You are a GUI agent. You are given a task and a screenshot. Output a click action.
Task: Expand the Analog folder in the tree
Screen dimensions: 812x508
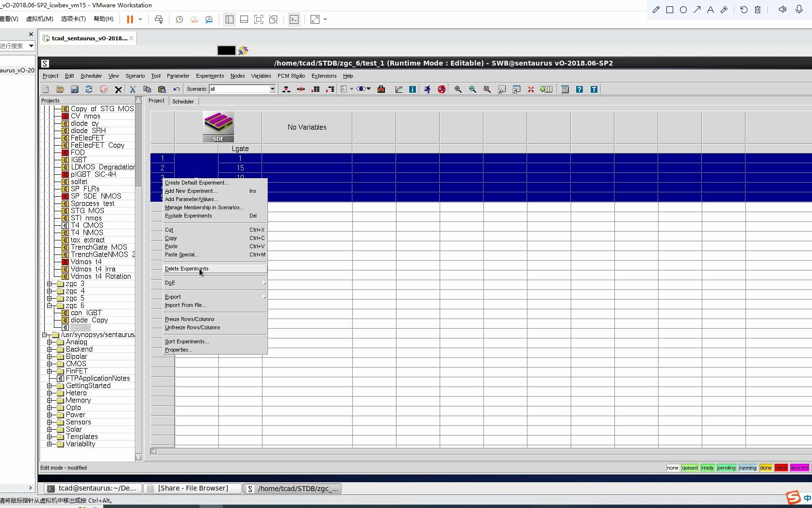[50, 342]
